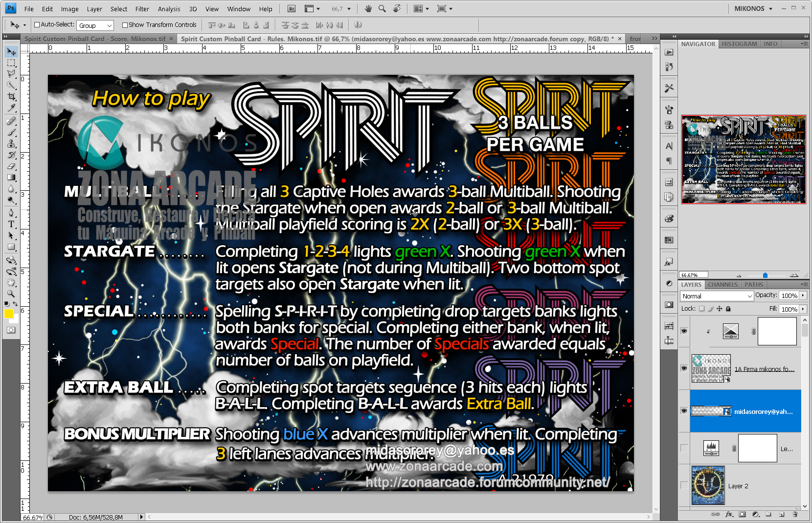This screenshot has width=812, height=523.
Task: Select the Zoom tool in toolbox
Action: click(11, 294)
